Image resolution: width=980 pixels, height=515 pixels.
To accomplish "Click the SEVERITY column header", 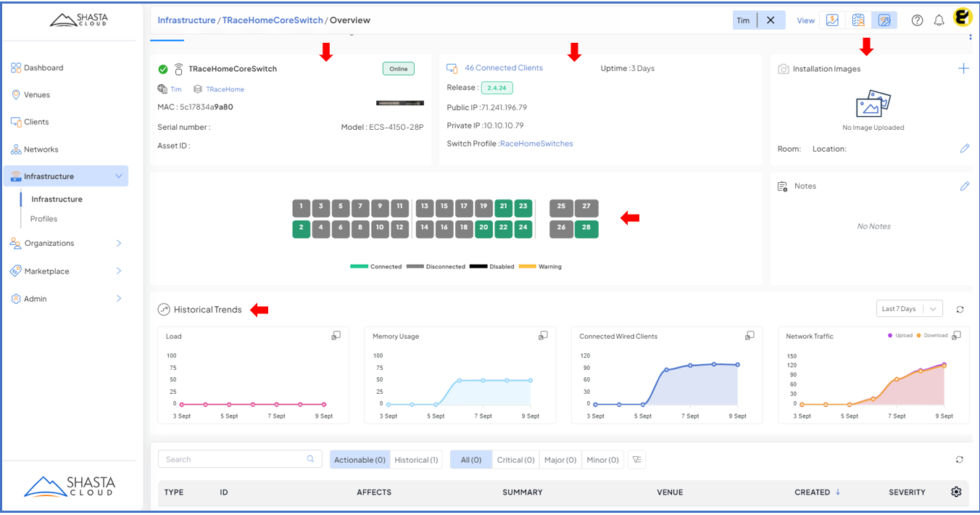I will [x=907, y=492].
